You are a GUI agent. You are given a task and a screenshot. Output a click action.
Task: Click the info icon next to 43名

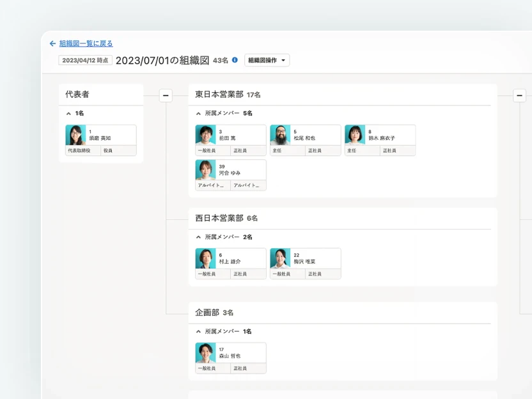(x=233, y=59)
